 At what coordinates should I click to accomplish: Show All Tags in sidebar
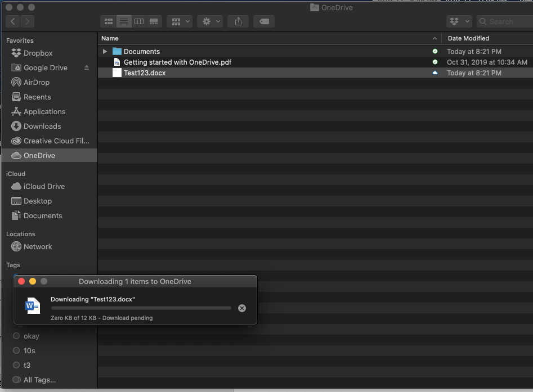[39, 380]
